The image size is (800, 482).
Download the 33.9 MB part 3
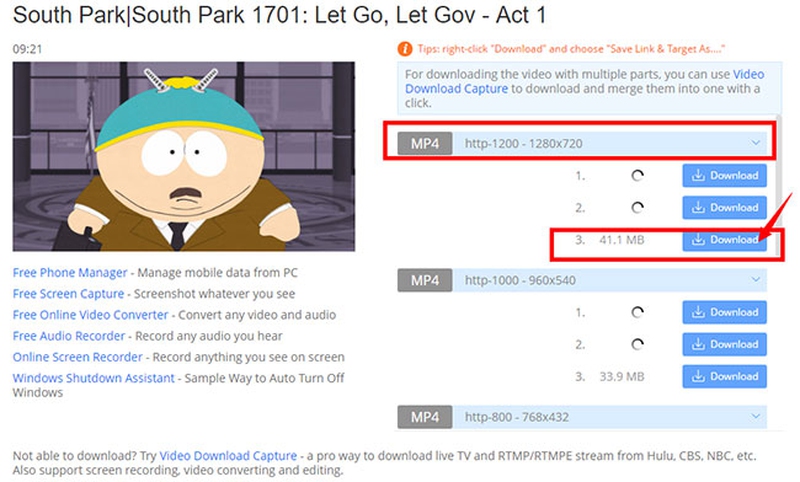click(x=724, y=376)
